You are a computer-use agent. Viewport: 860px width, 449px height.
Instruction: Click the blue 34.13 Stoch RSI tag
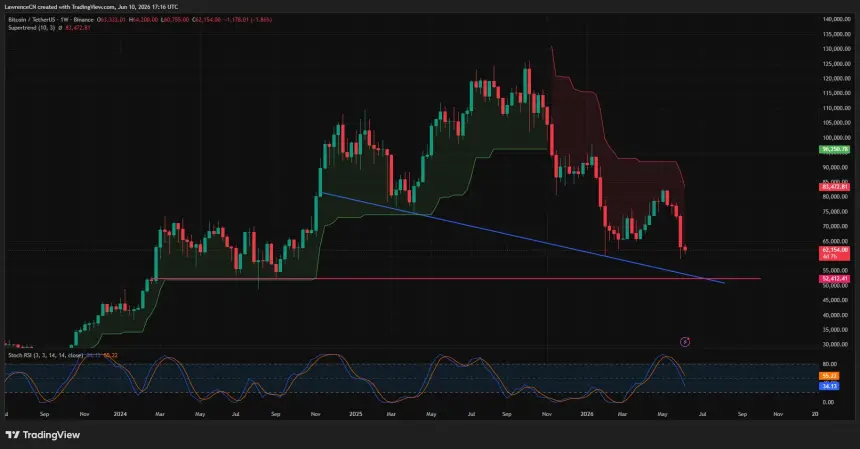(829, 386)
